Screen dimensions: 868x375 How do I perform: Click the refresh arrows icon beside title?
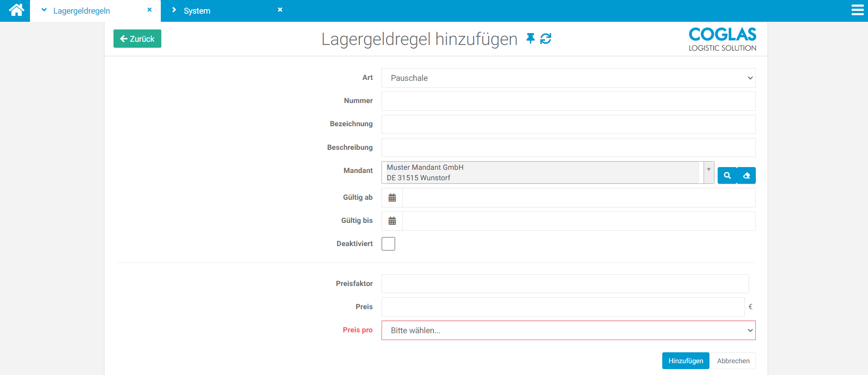coord(546,39)
